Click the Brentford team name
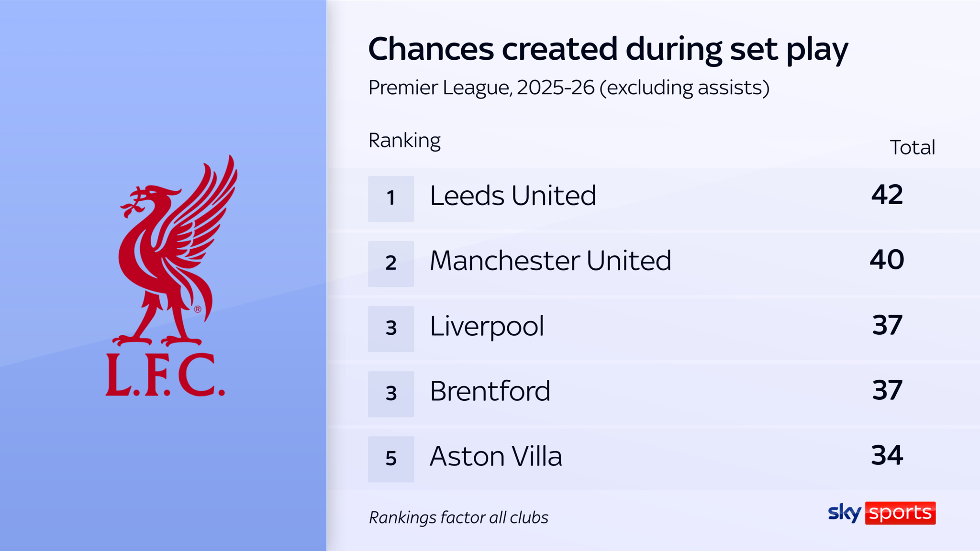 coord(490,391)
